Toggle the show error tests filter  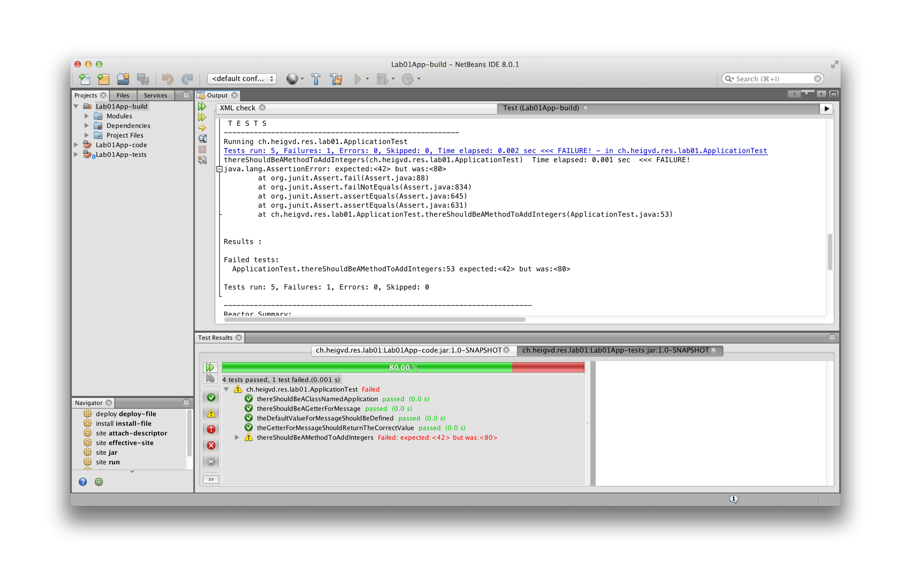click(x=211, y=430)
